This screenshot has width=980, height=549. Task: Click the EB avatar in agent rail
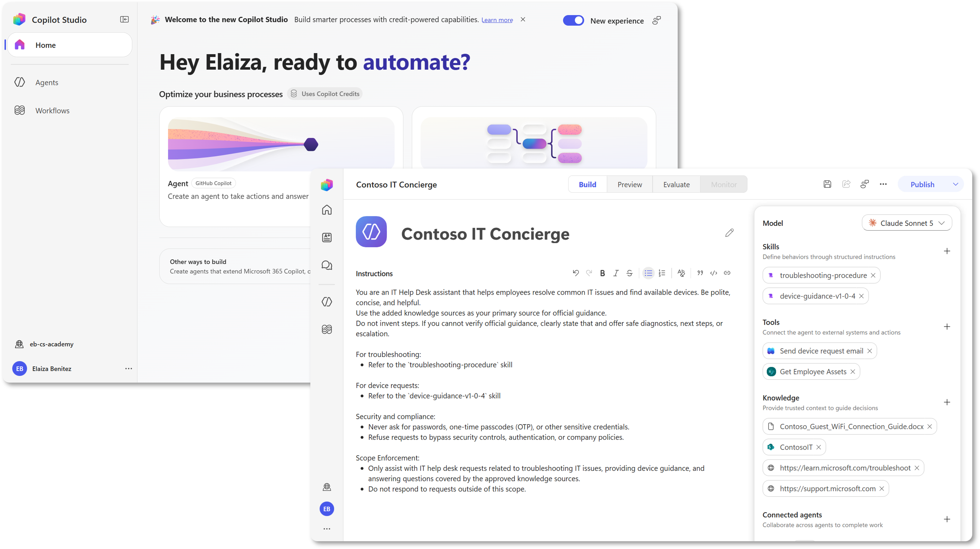[x=327, y=509]
